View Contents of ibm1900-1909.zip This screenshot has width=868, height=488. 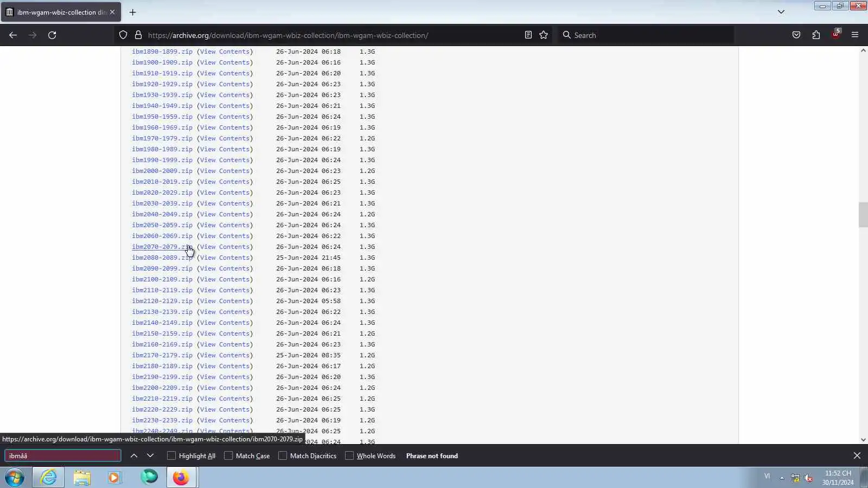(225, 62)
